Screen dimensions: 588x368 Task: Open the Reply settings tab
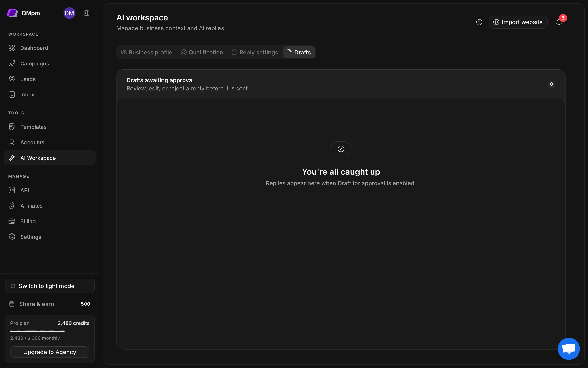point(255,52)
